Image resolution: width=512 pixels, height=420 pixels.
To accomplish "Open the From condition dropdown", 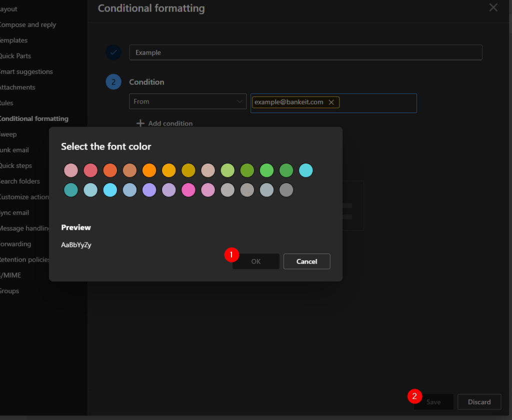I will click(187, 101).
